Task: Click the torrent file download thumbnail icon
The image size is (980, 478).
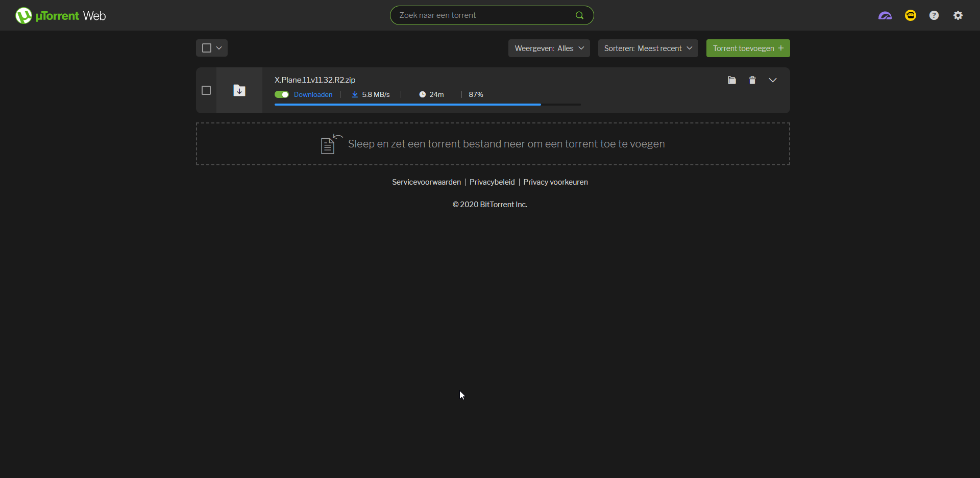Action: [239, 90]
